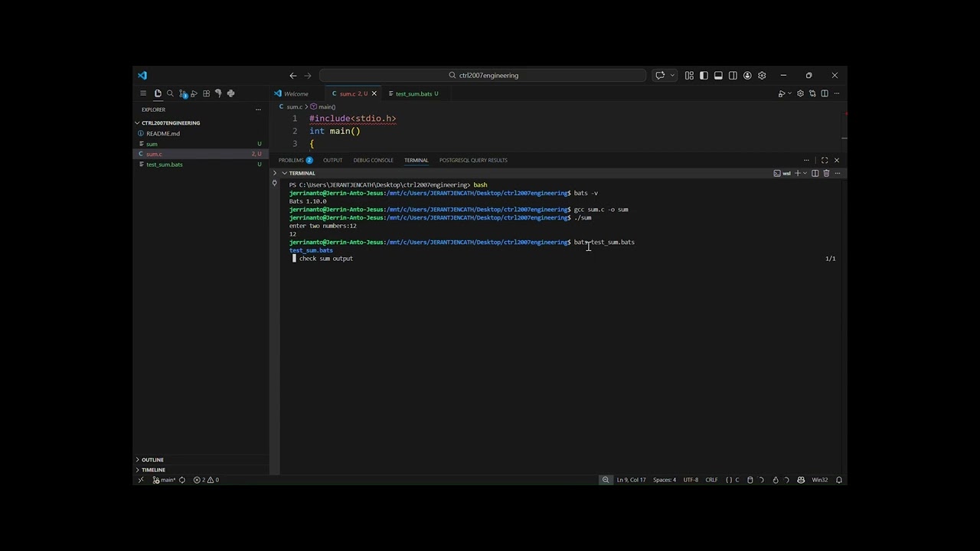
Task: Click the ctrl2007engineering command center search box
Action: [483, 75]
